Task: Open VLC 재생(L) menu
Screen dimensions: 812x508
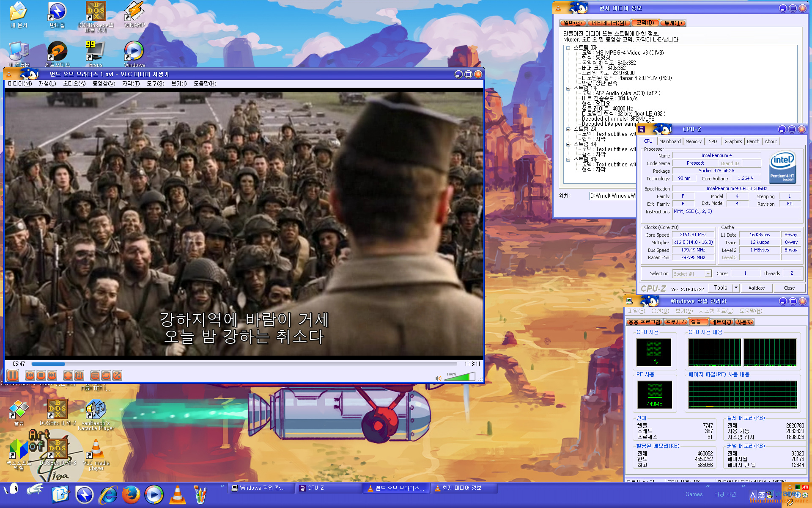Action: (x=47, y=84)
